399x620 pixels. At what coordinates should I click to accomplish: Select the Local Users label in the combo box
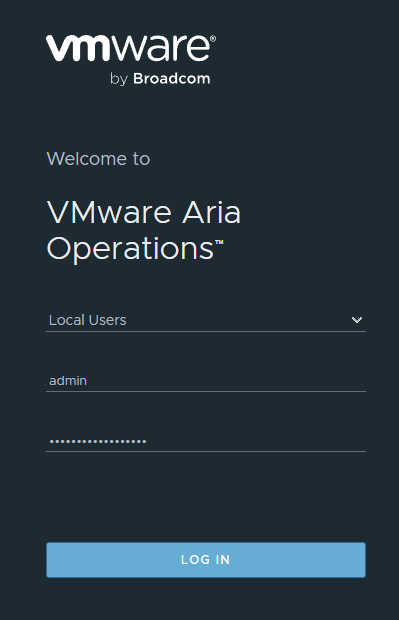87,320
